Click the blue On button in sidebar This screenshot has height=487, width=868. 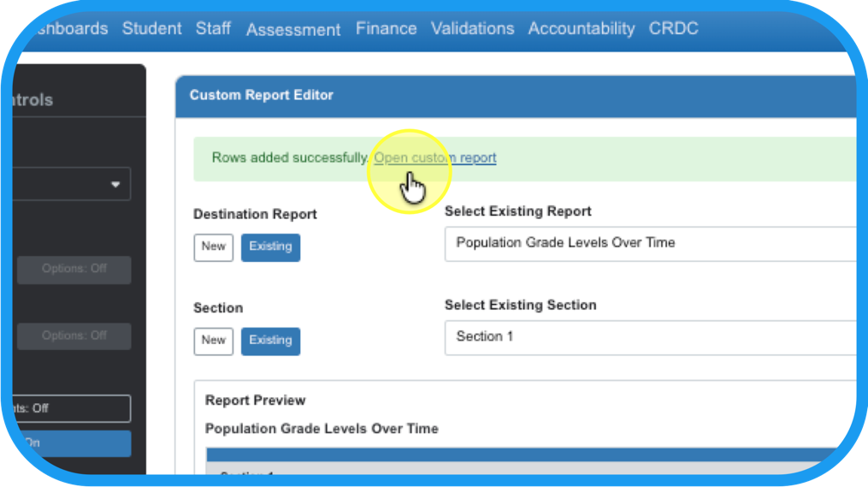[73, 442]
